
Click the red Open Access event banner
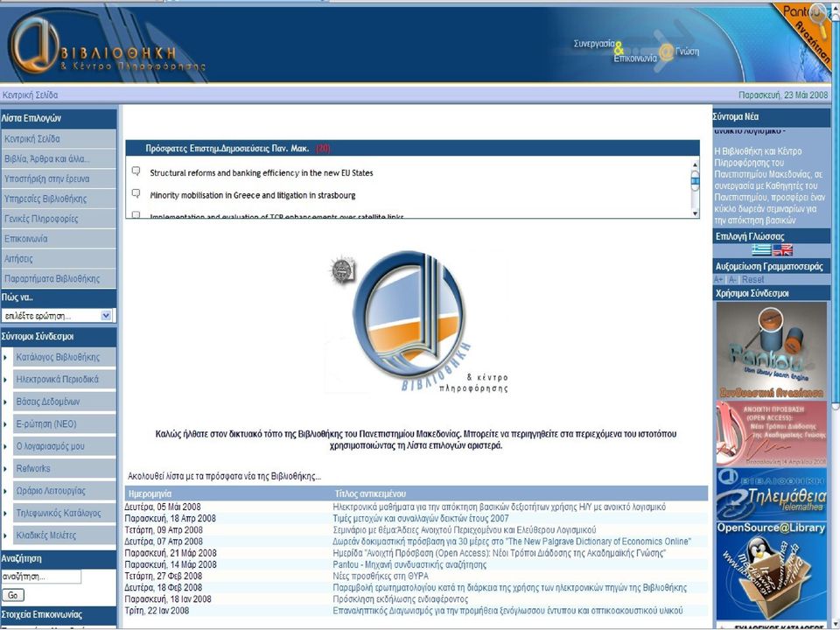coord(772,433)
